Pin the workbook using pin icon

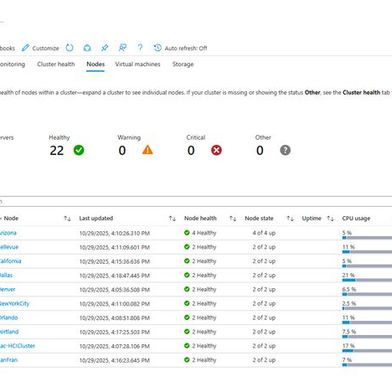pos(105,48)
